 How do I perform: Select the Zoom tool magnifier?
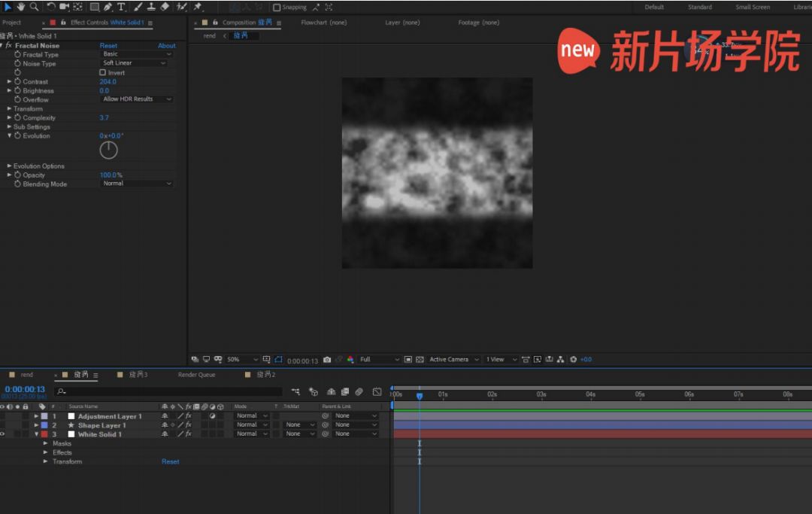(x=34, y=7)
